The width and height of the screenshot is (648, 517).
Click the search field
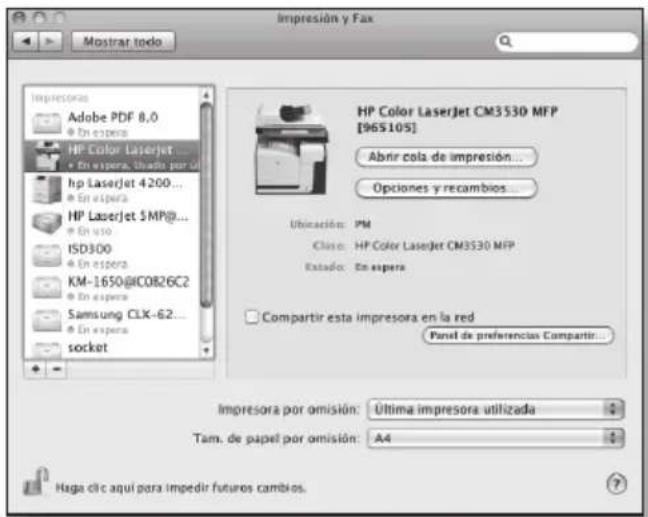coord(567,41)
